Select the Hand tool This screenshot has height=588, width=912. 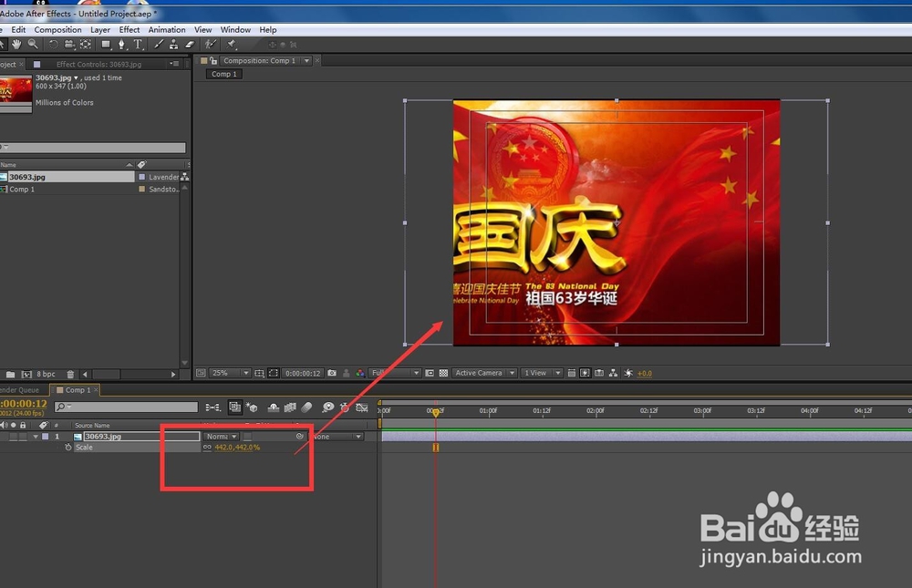(x=16, y=44)
